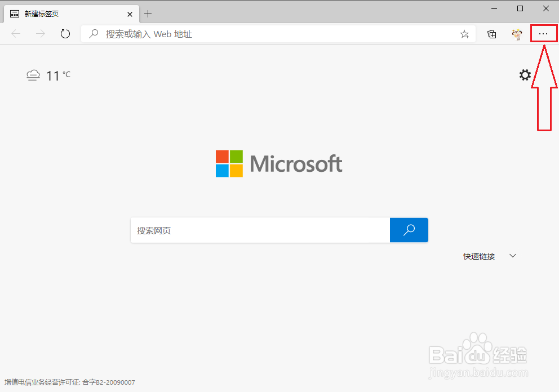Click the address bar 搜索或输入 Web 地址
Screen dimensions: 559x392
coord(278,34)
